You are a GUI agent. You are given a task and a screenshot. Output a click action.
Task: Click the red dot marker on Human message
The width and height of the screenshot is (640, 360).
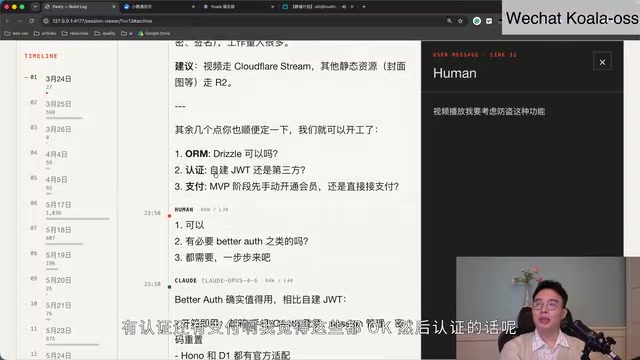(x=169, y=216)
